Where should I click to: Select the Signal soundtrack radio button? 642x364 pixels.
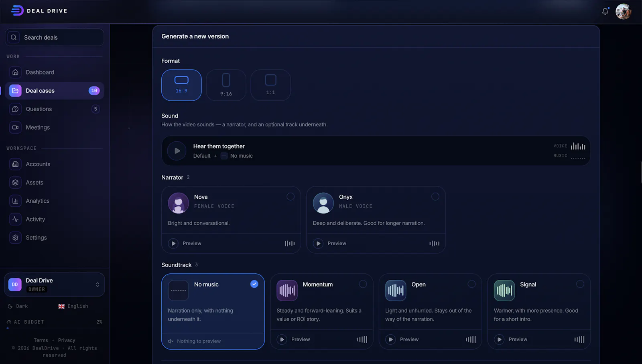(580, 284)
